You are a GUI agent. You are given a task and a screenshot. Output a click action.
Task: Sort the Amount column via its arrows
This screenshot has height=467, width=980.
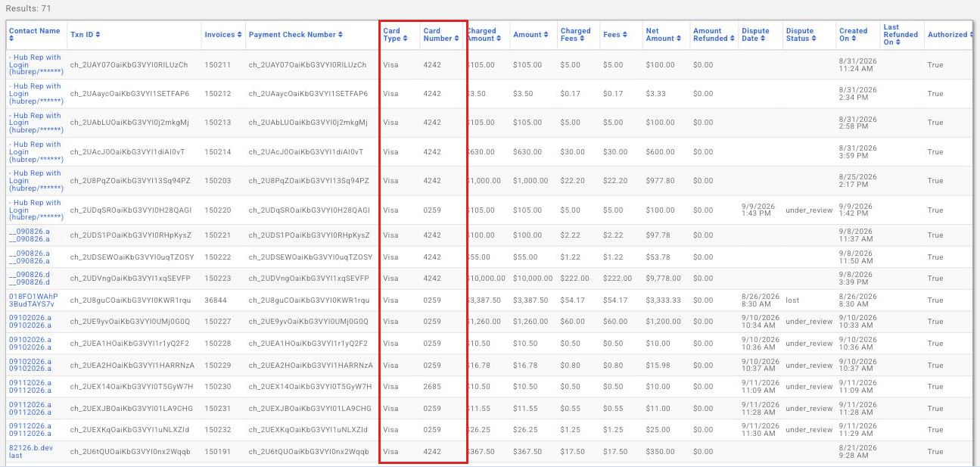[547, 35]
